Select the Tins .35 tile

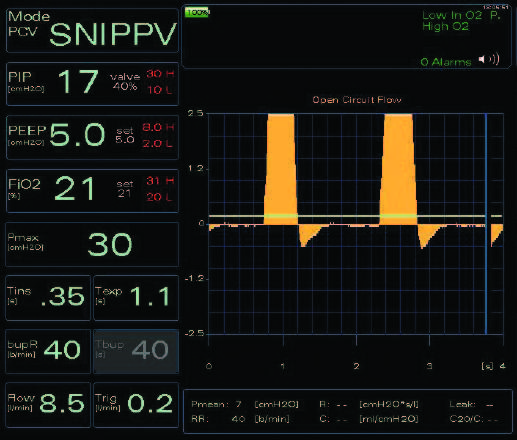coord(48,298)
